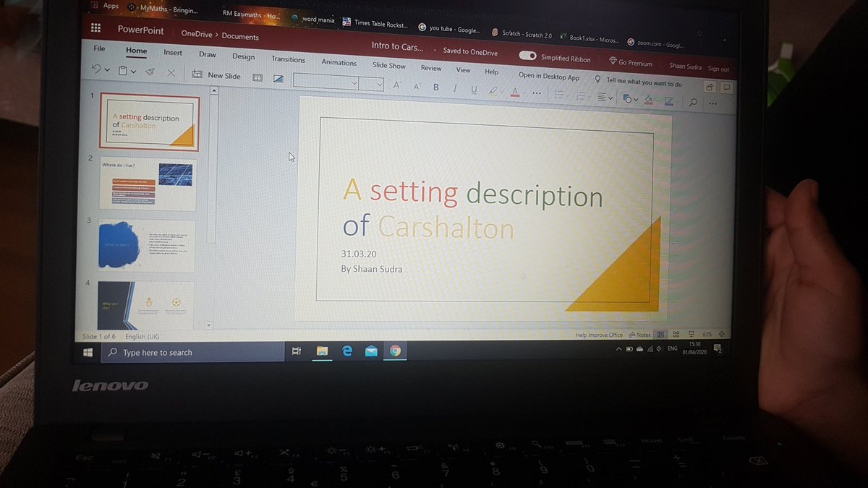Open the Comments pane icon

coord(726,87)
